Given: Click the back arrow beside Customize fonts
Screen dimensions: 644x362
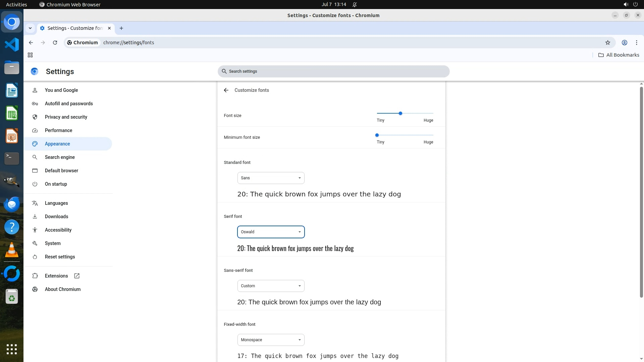Looking at the screenshot, I should tap(226, 90).
